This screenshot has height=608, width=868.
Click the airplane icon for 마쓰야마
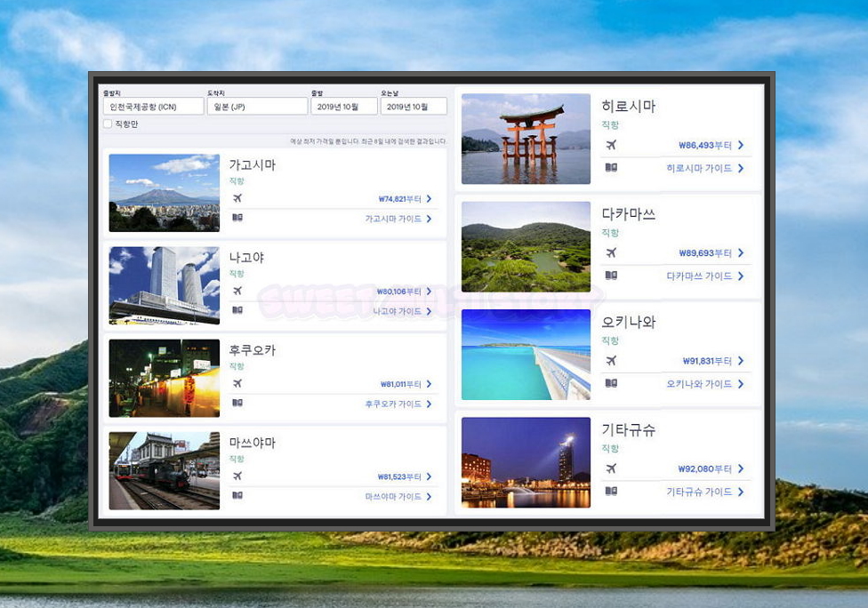[x=237, y=476]
